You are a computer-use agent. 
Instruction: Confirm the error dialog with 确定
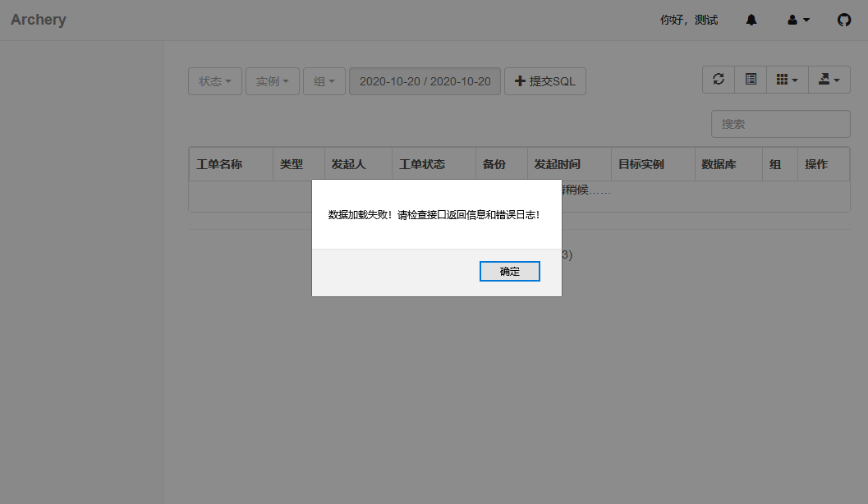tap(509, 271)
